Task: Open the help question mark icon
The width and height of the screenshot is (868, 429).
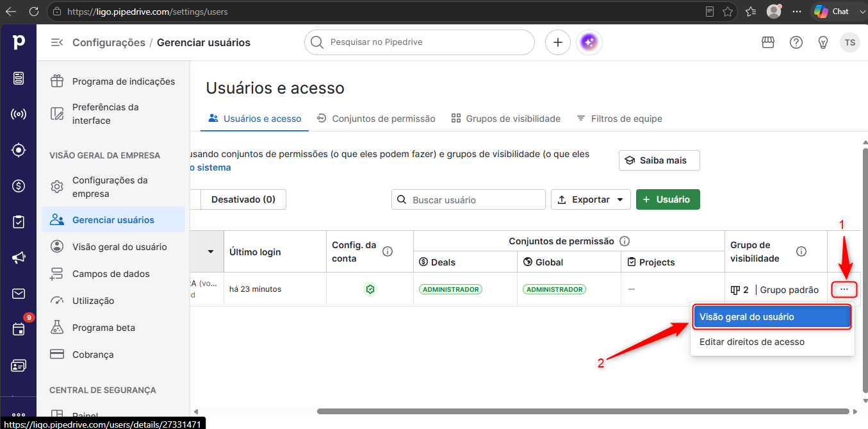Action: point(796,42)
